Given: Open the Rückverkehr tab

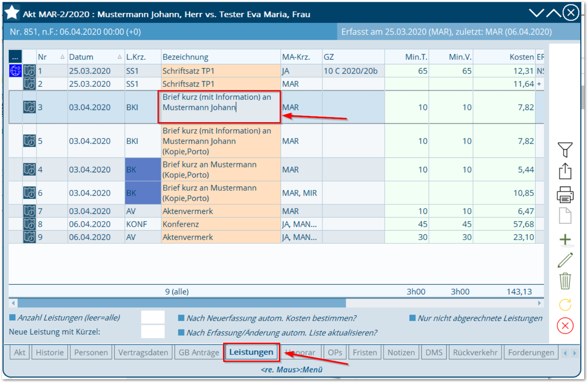Looking at the screenshot, I should (x=475, y=353).
